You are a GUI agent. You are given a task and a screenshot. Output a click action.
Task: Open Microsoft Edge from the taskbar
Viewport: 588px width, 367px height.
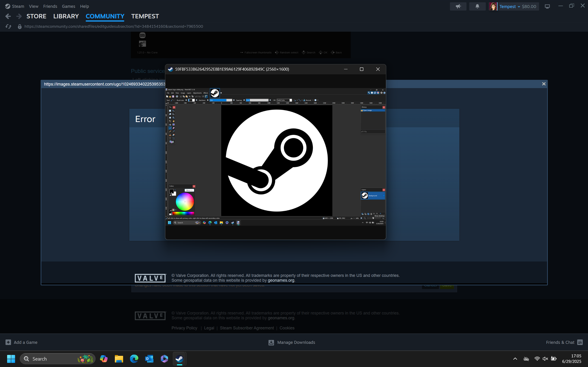point(134,359)
